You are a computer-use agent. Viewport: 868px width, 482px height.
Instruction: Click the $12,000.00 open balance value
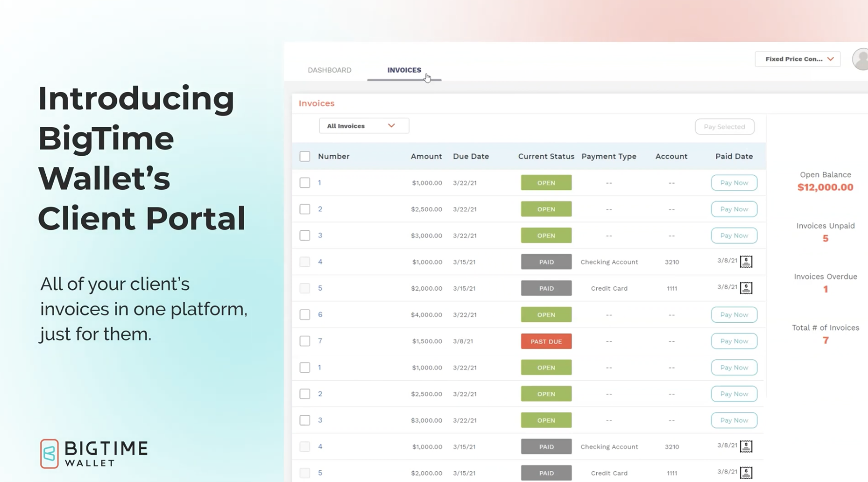(825, 187)
